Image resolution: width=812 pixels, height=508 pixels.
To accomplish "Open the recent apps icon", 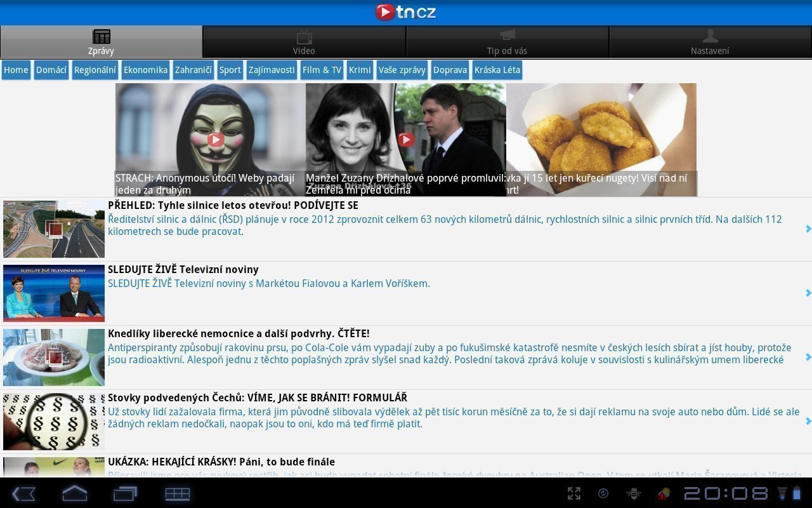I will 125,493.
